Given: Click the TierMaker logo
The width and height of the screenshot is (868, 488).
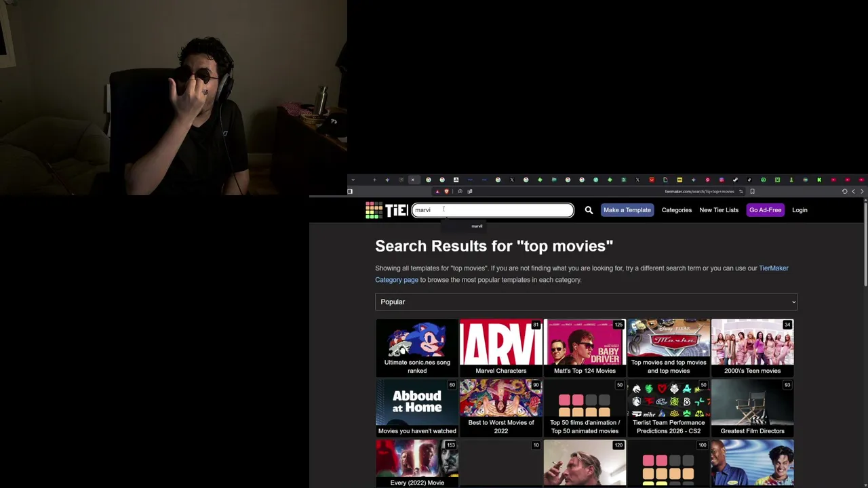Looking at the screenshot, I should click(x=387, y=210).
